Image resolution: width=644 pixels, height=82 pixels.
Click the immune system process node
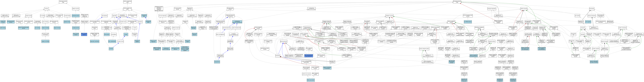[x=178, y=8]
